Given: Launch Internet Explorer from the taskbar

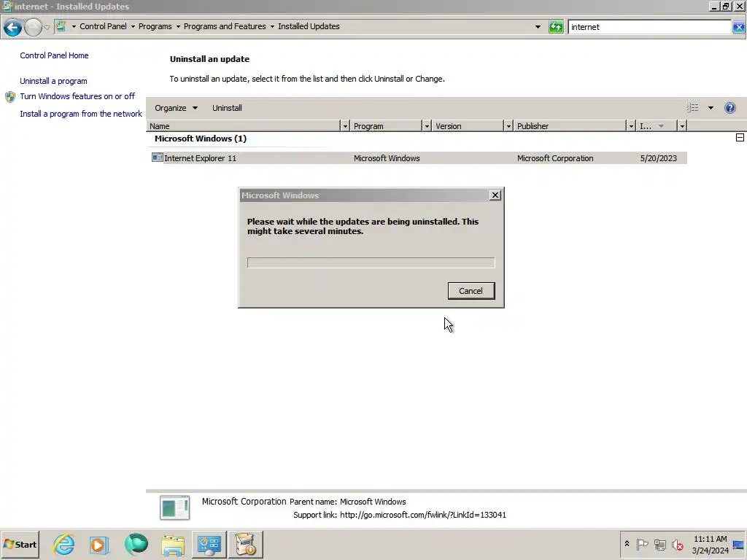Looking at the screenshot, I should (x=64, y=544).
